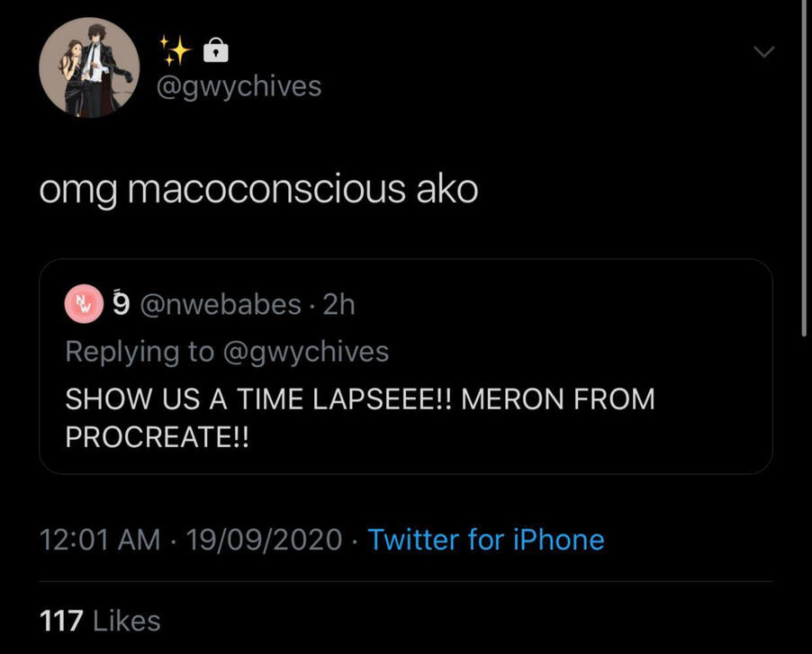
Task: Click the nwebabes pink avatar icon
Action: 83,305
